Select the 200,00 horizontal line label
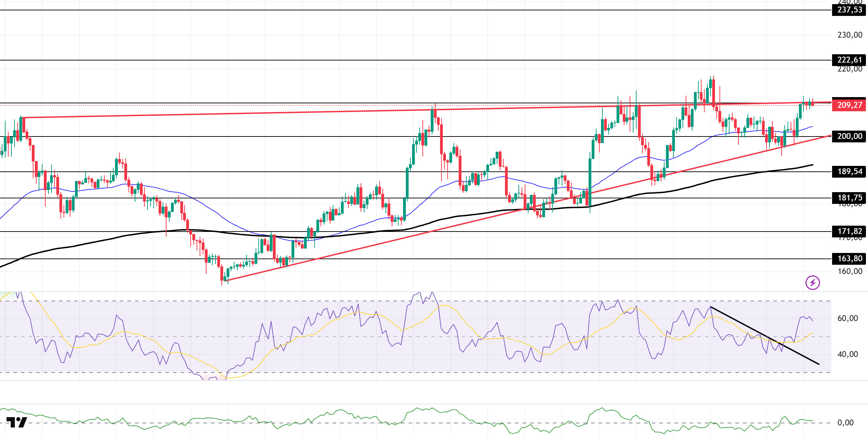 850,136
